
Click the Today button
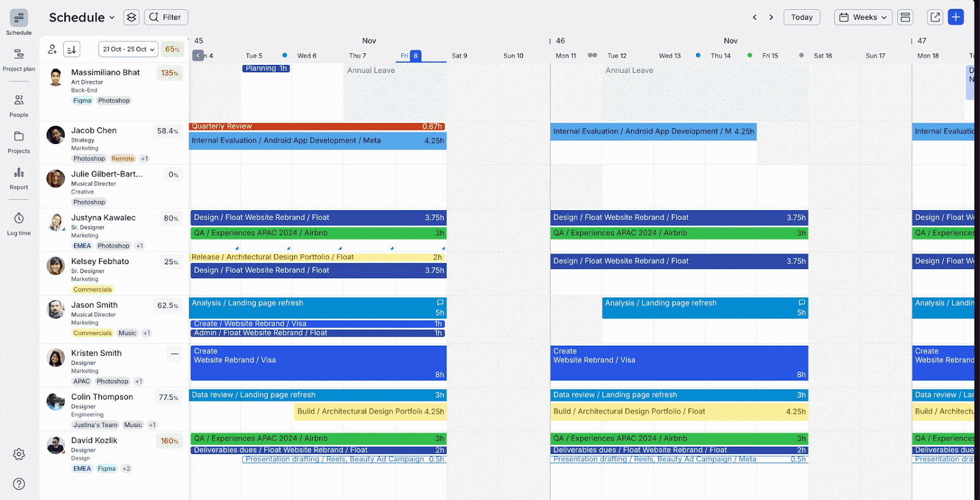click(801, 17)
